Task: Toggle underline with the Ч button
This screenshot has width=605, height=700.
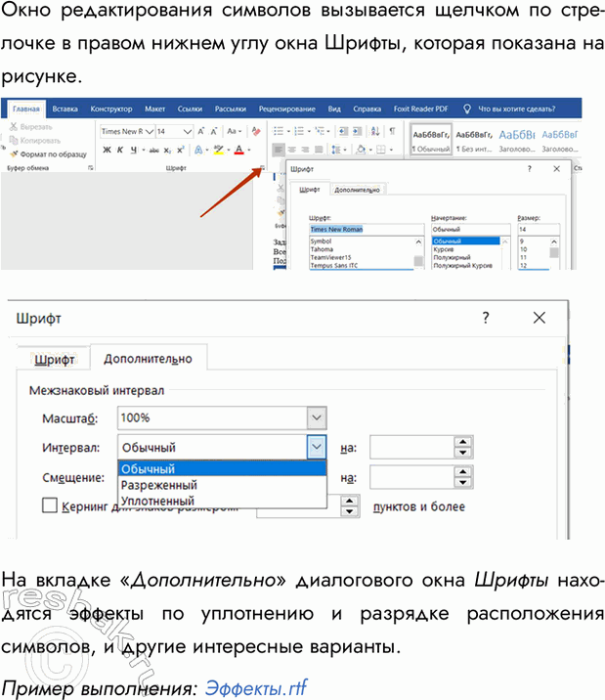Action: pos(133,150)
